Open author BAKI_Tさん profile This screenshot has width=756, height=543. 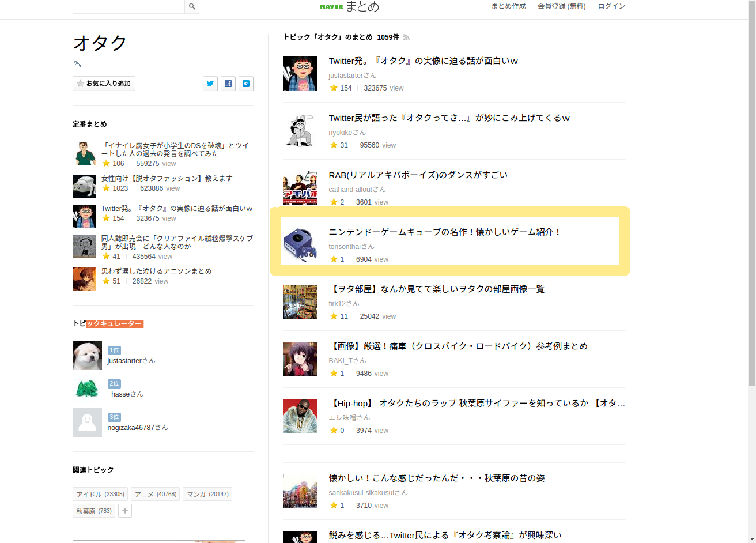point(347,361)
